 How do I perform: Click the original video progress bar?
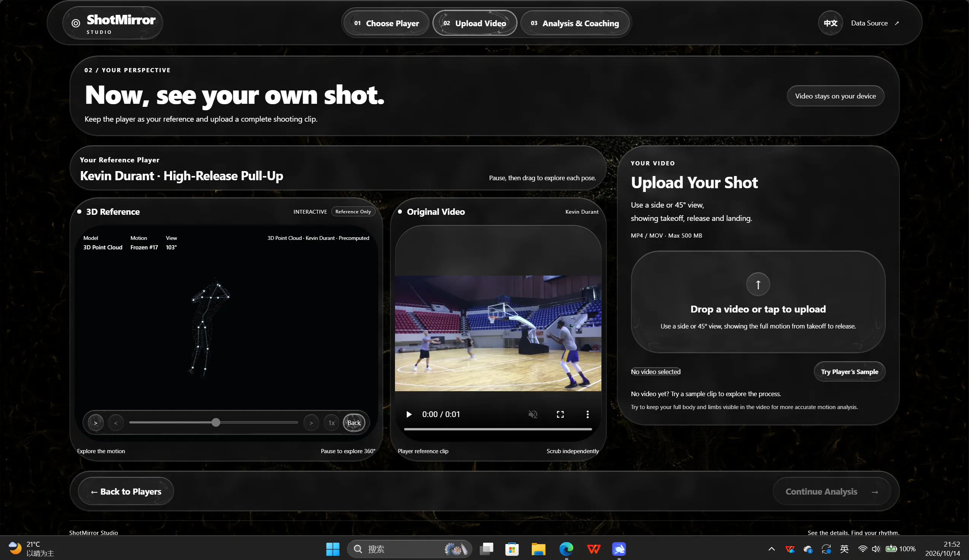[x=498, y=429]
